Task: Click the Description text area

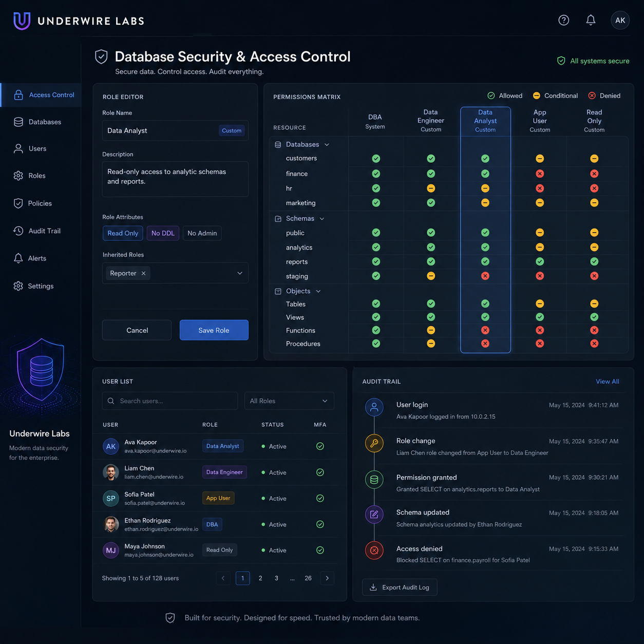Action: pyautogui.click(x=175, y=179)
